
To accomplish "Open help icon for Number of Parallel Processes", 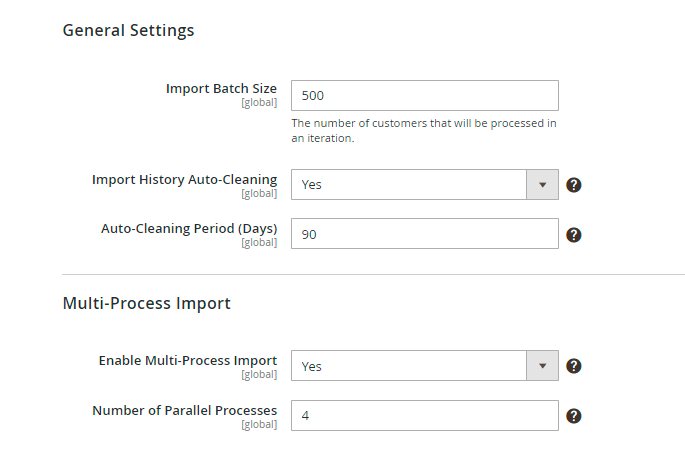I will click(x=574, y=416).
